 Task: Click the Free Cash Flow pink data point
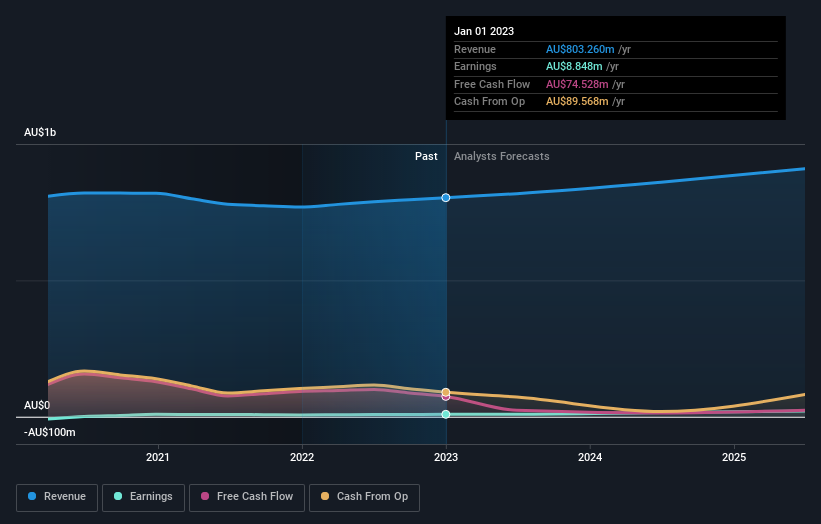coord(446,397)
